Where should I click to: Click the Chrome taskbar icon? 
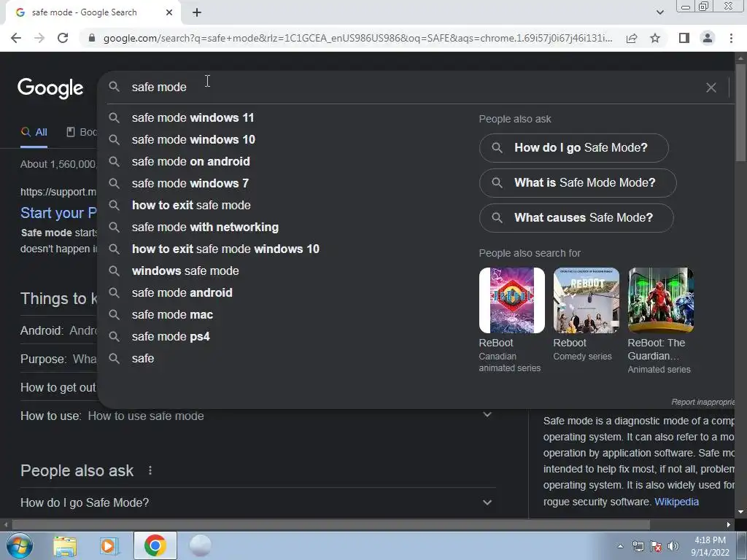coord(155,545)
